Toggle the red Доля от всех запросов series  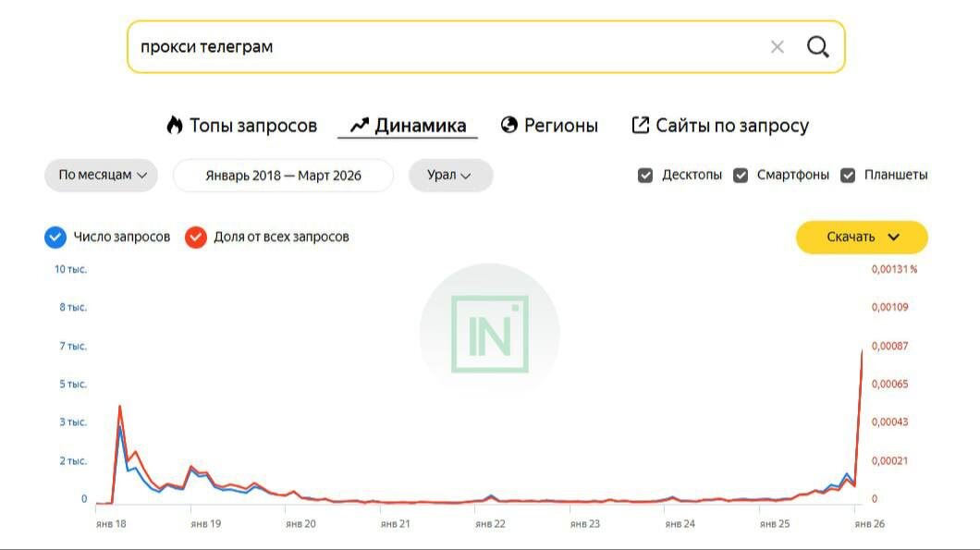coord(195,238)
